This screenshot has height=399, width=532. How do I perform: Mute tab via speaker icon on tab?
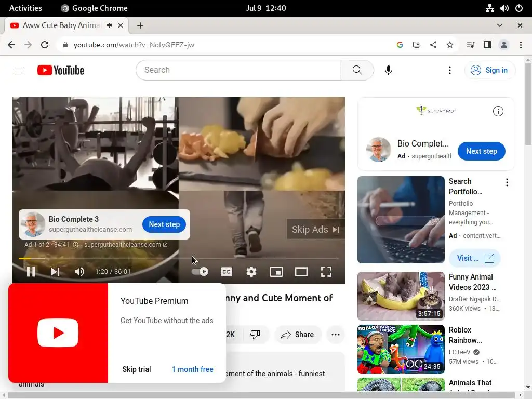[109, 25]
